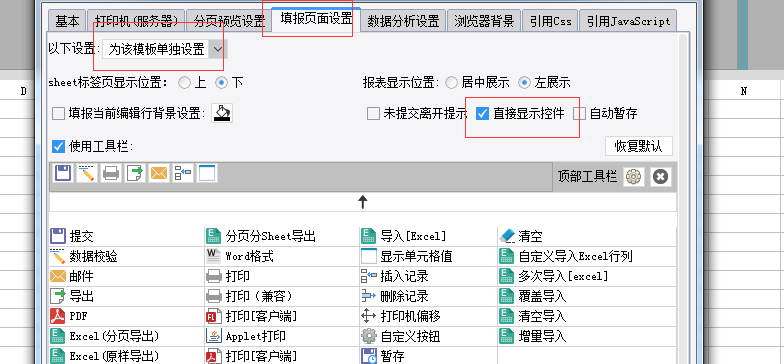Switch to the 数据分析设置 tab

click(403, 21)
